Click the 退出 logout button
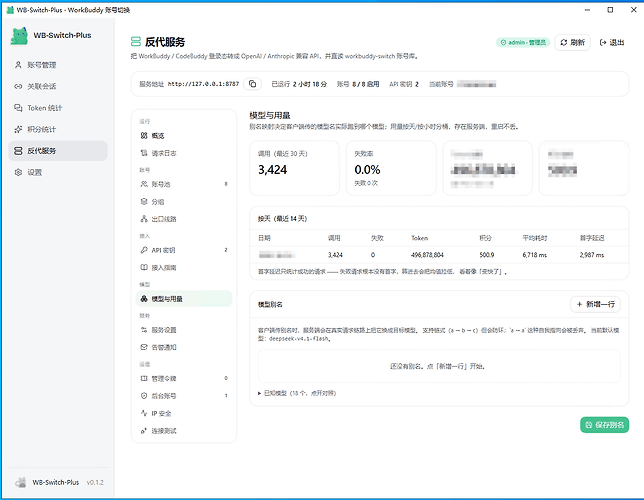Screen dimensions: 644x500 [x=612, y=42]
